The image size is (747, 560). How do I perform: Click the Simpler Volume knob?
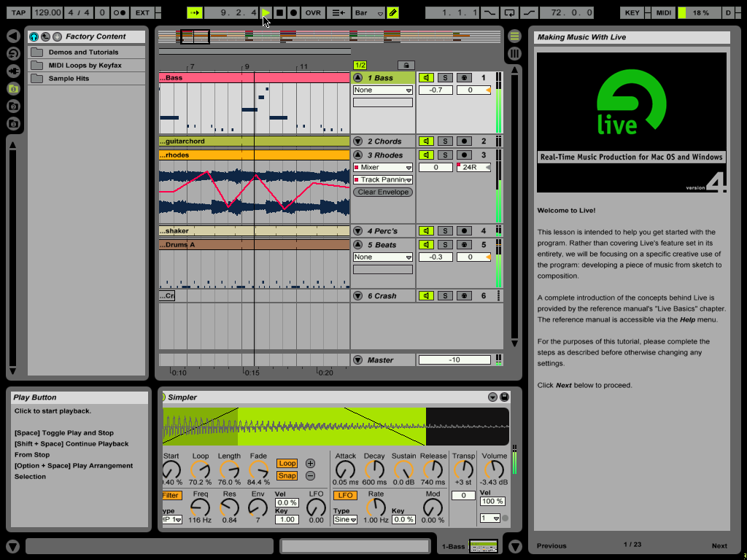coord(494,470)
